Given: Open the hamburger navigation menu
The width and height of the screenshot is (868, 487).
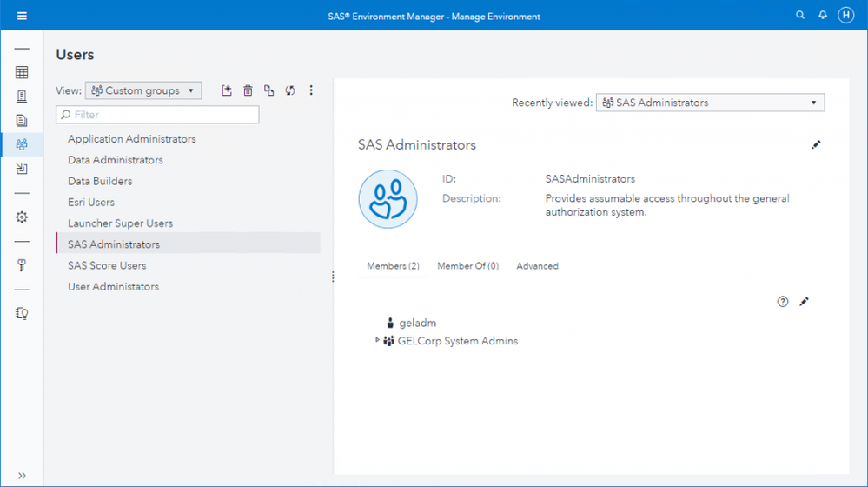Looking at the screenshot, I should tap(22, 16).
